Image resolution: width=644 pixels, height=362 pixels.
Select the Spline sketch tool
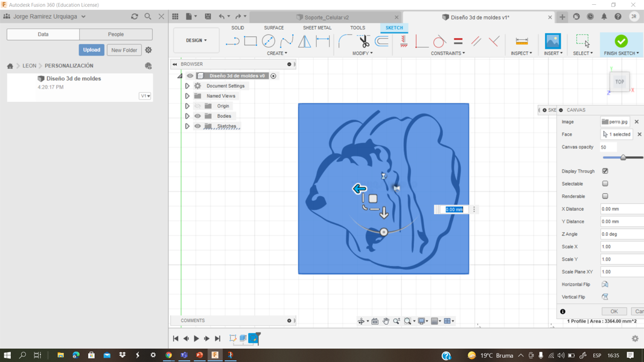pos(286,41)
